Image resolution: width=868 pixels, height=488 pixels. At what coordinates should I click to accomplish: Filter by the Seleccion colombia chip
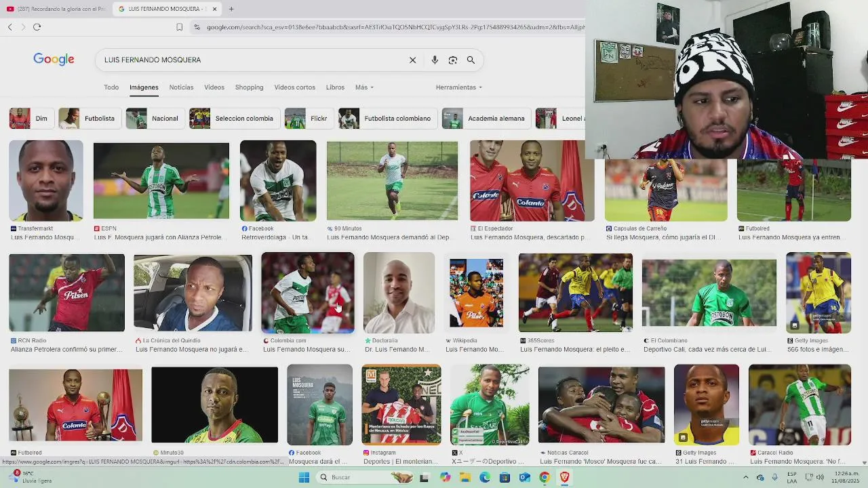click(233, 119)
